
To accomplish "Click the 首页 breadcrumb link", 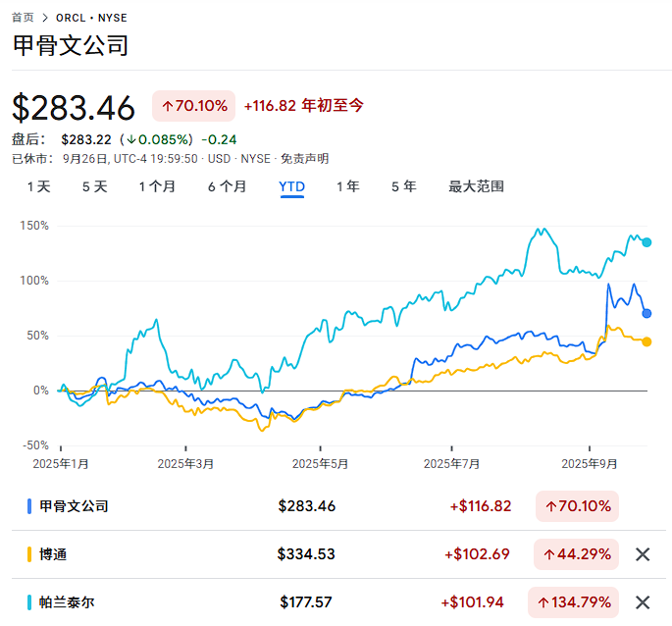I will (23, 18).
